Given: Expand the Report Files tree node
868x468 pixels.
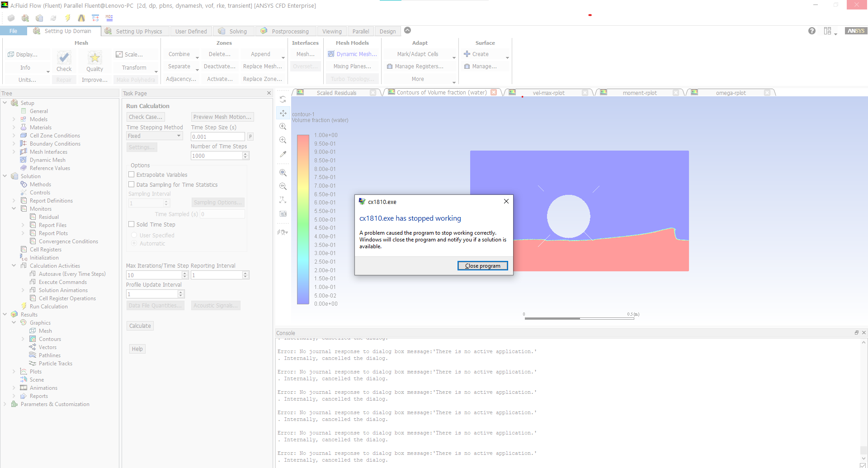Looking at the screenshot, I should (23, 225).
